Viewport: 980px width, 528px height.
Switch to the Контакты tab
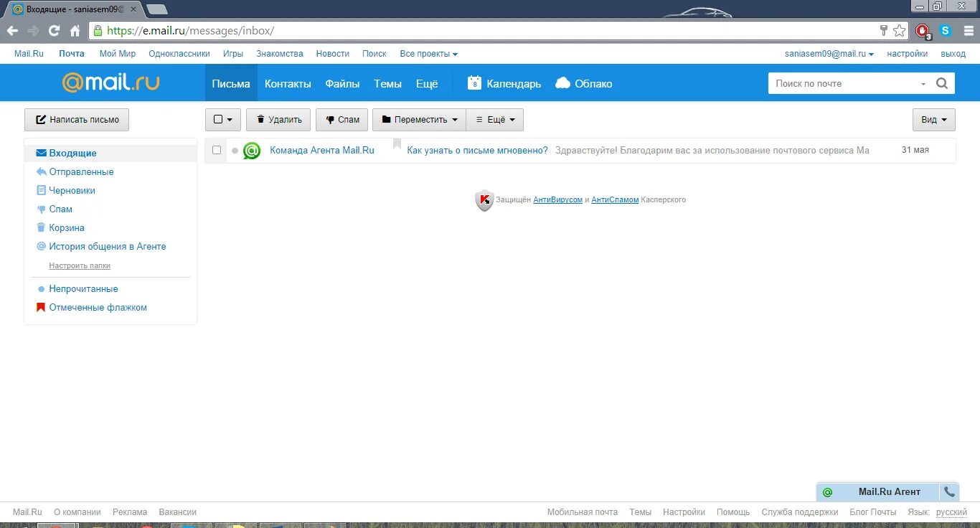[x=288, y=83]
